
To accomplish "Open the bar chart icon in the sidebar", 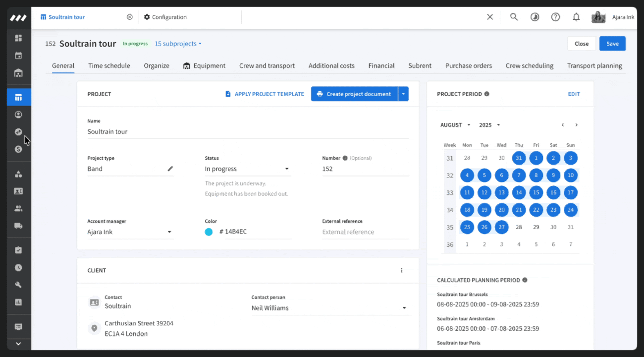I will click(19, 302).
